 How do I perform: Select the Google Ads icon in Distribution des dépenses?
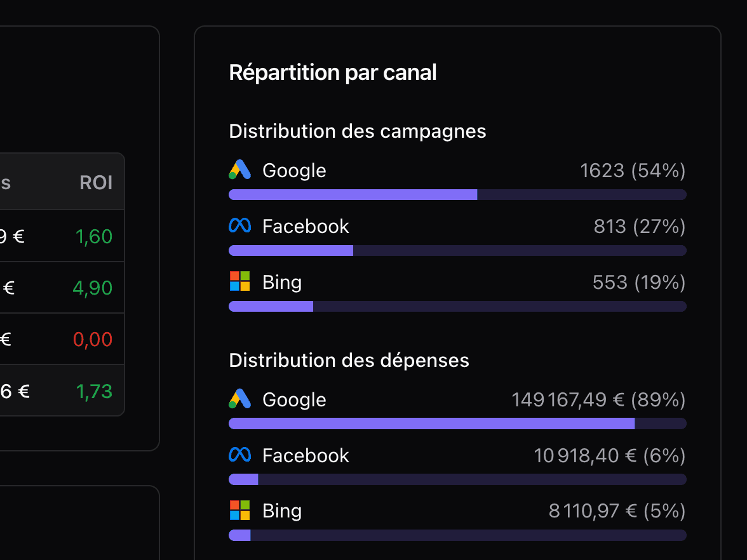239,399
